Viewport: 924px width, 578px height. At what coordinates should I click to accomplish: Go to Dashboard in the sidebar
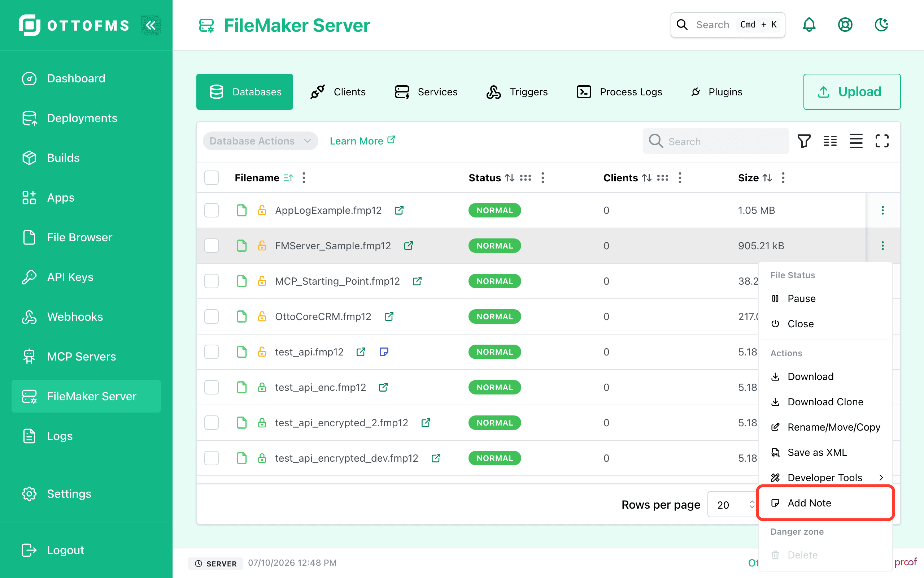(86, 78)
